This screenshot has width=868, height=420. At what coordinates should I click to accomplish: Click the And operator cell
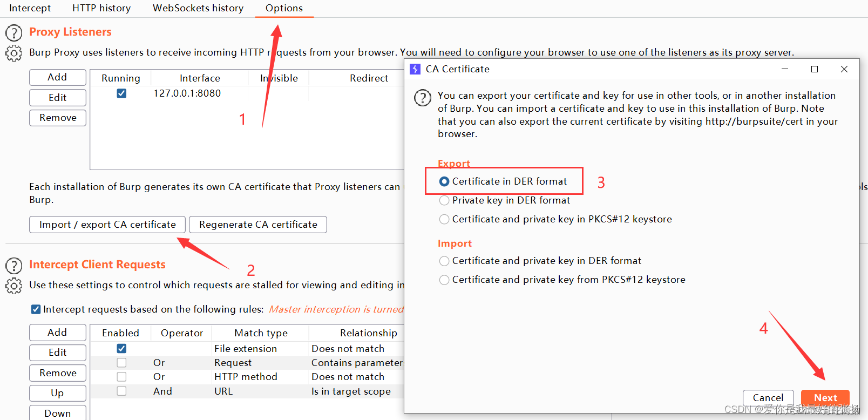click(x=162, y=391)
